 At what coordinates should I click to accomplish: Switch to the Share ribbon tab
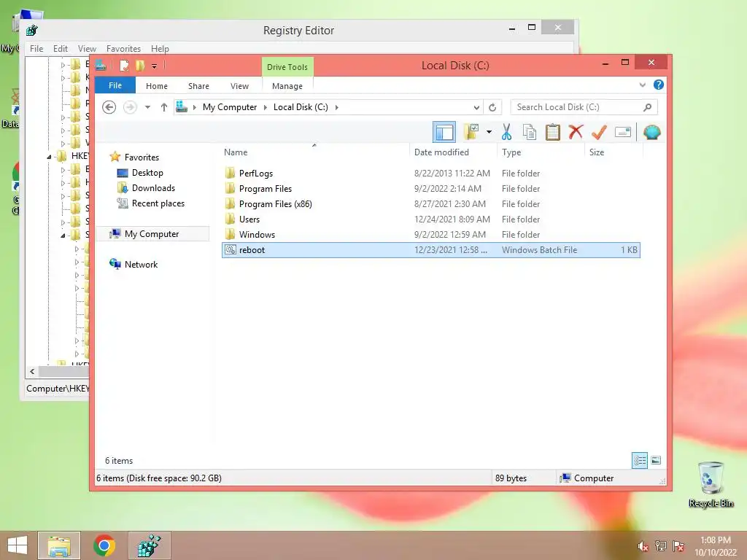[x=198, y=86]
